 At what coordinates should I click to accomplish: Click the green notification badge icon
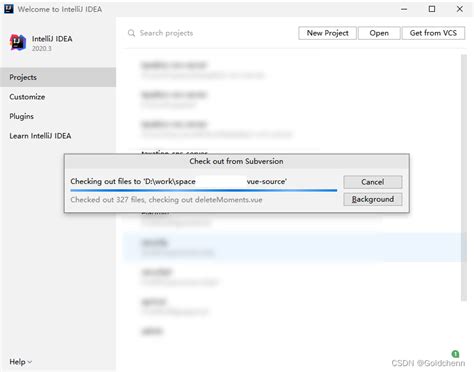pyautogui.click(x=455, y=354)
